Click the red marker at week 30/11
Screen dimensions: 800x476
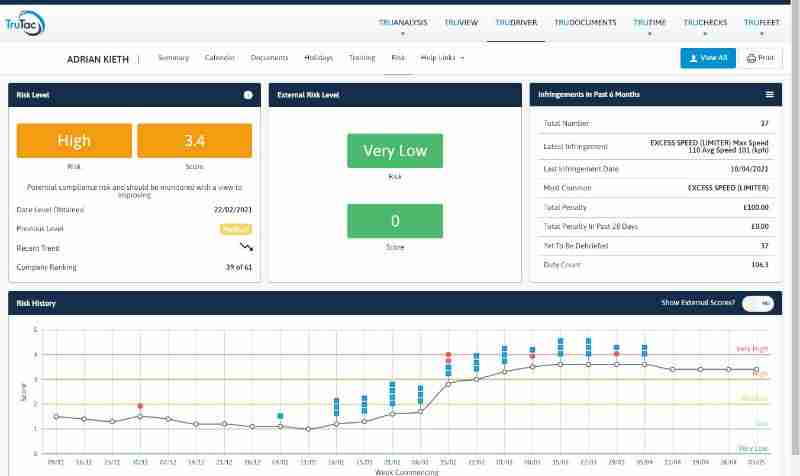pos(140,407)
